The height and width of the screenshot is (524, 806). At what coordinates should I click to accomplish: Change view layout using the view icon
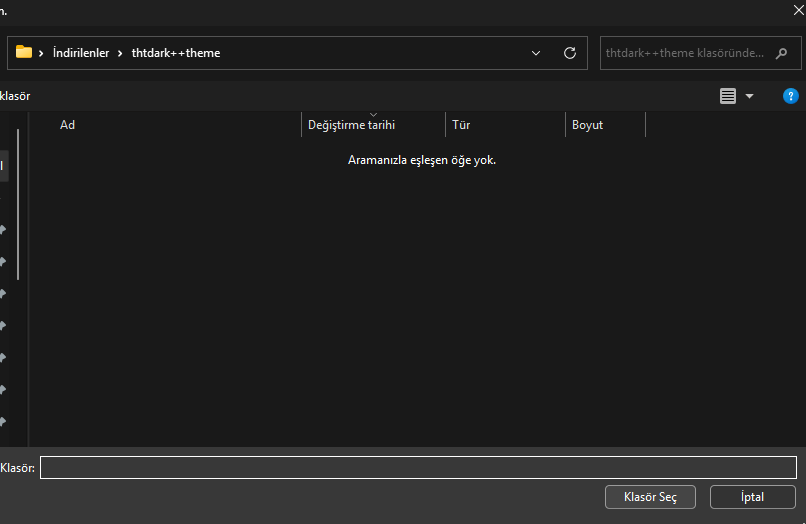coord(727,96)
